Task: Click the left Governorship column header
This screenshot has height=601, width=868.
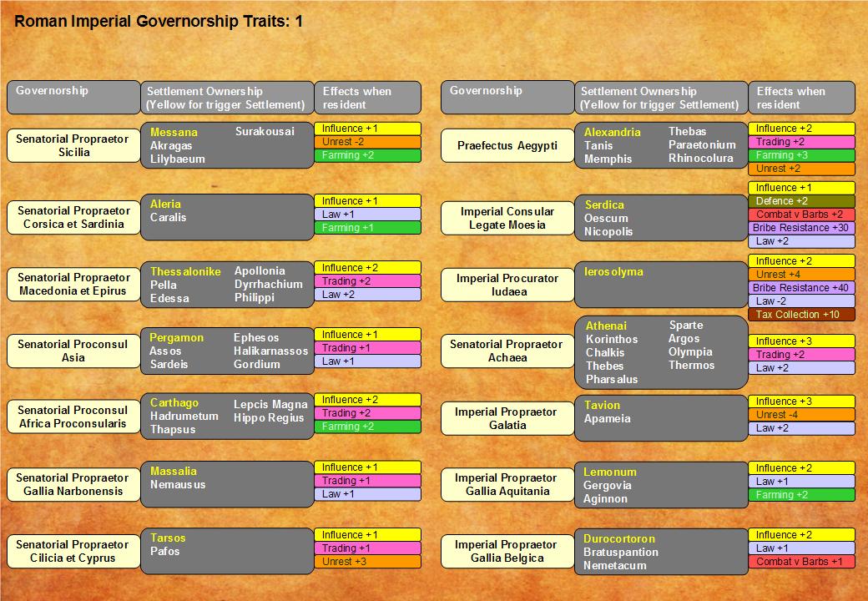Action: 73,98
